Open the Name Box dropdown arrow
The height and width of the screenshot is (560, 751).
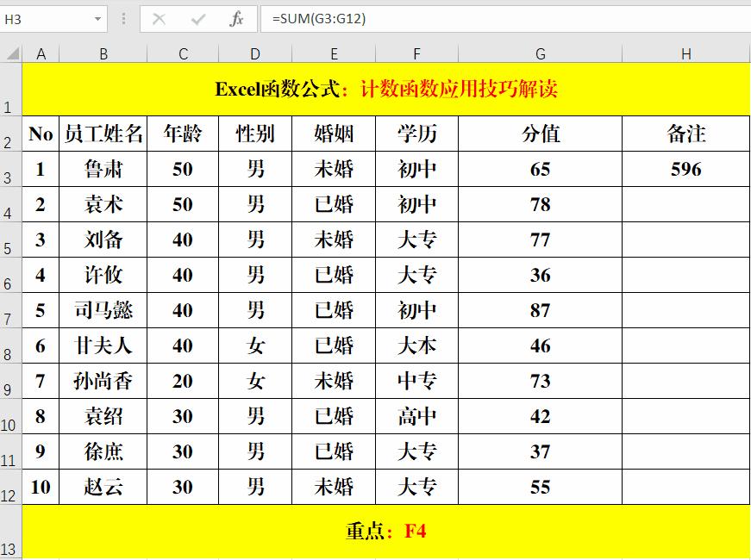(97, 16)
